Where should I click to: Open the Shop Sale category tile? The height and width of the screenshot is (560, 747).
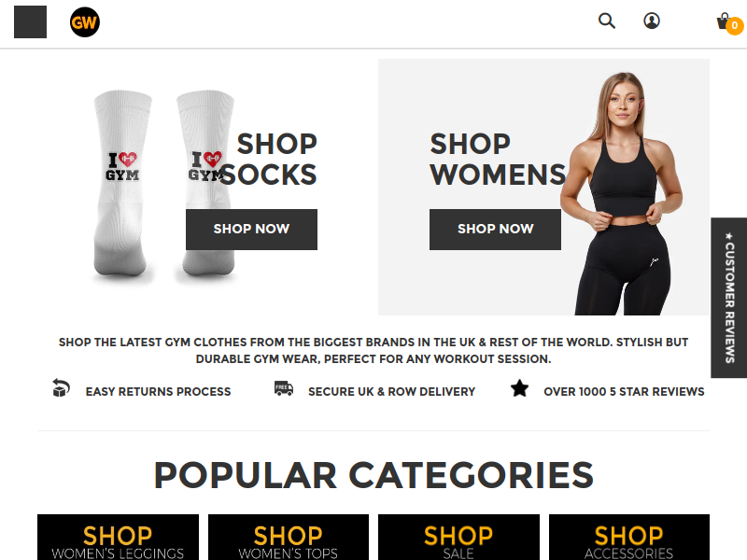[x=458, y=538]
